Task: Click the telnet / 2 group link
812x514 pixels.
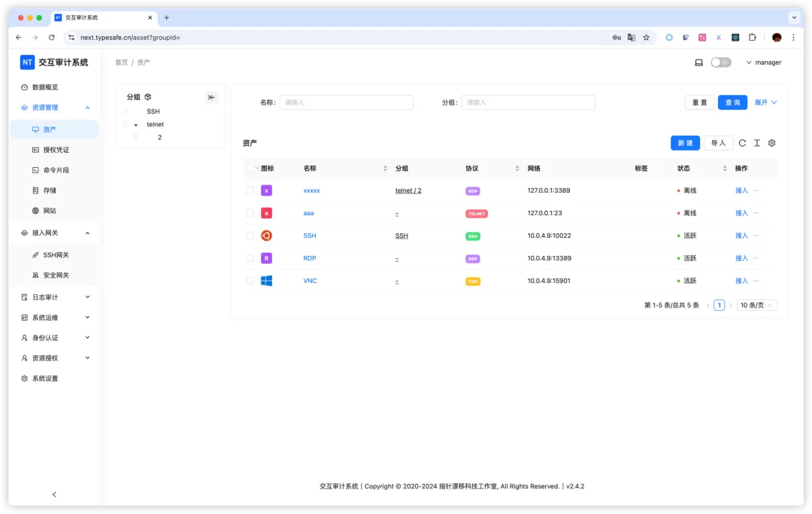Action: coord(408,190)
